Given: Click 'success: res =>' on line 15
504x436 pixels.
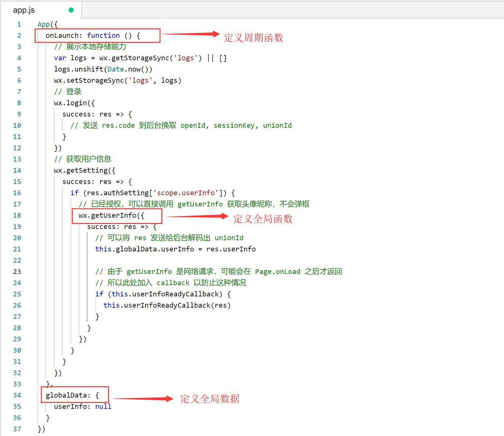Looking at the screenshot, I should coord(93,182).
